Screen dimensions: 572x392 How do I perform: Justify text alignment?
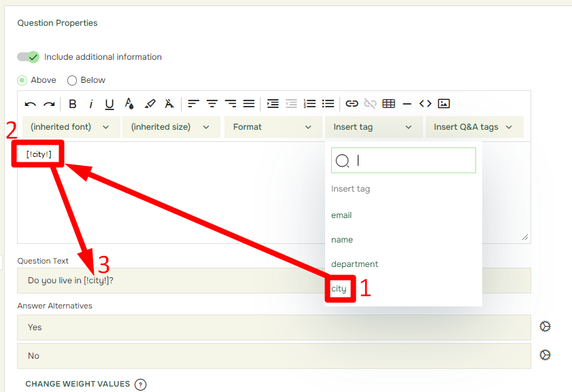click(249, 104)
